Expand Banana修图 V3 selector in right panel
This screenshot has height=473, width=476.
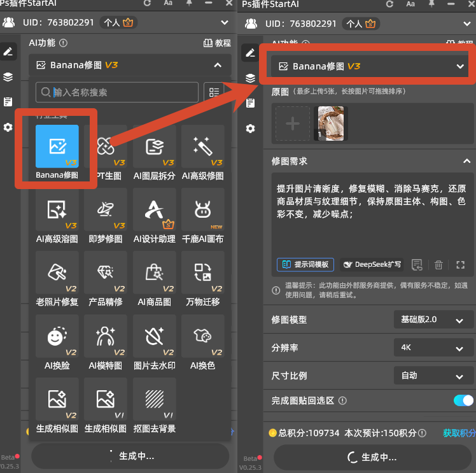(370, 66)
